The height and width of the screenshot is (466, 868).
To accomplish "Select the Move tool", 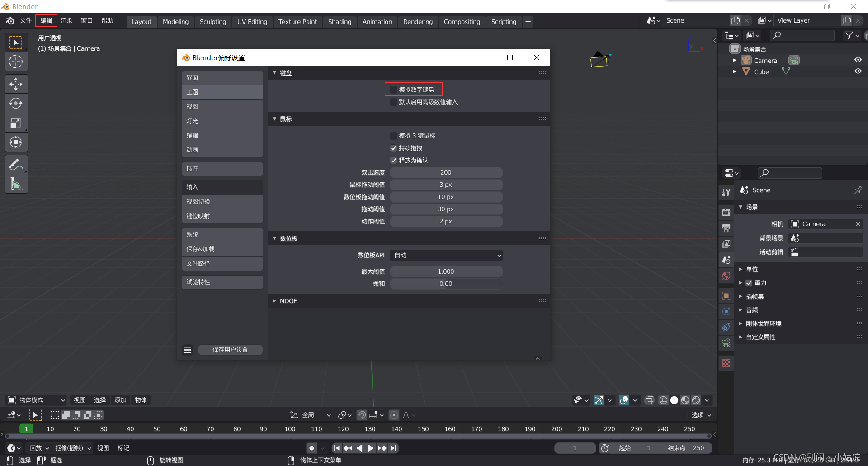I will (16, 84).
